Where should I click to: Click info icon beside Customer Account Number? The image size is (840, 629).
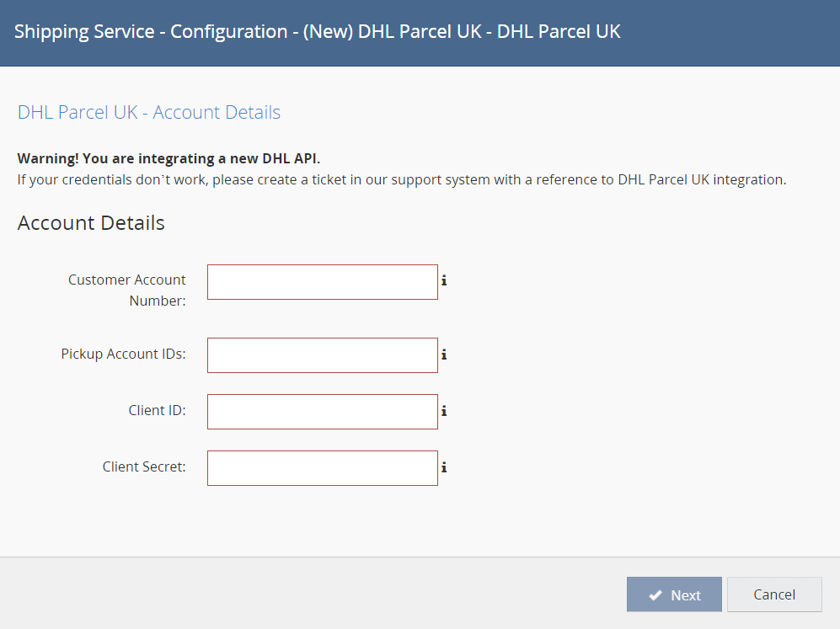point(444,281)
